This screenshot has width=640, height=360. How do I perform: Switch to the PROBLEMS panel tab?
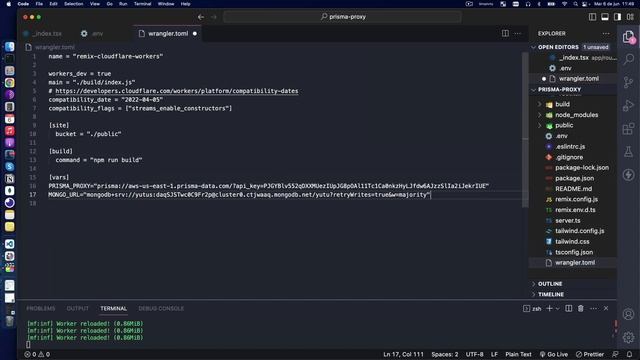(x=41, y=309)
